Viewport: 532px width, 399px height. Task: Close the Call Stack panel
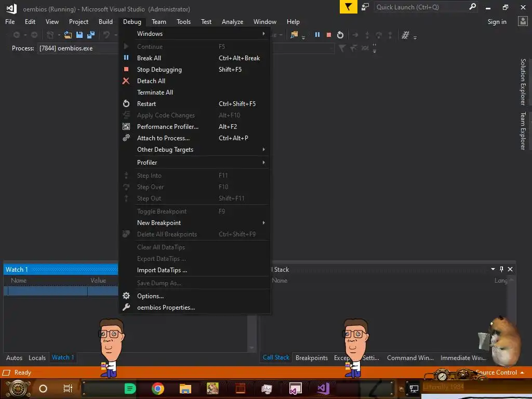[510, 269]
